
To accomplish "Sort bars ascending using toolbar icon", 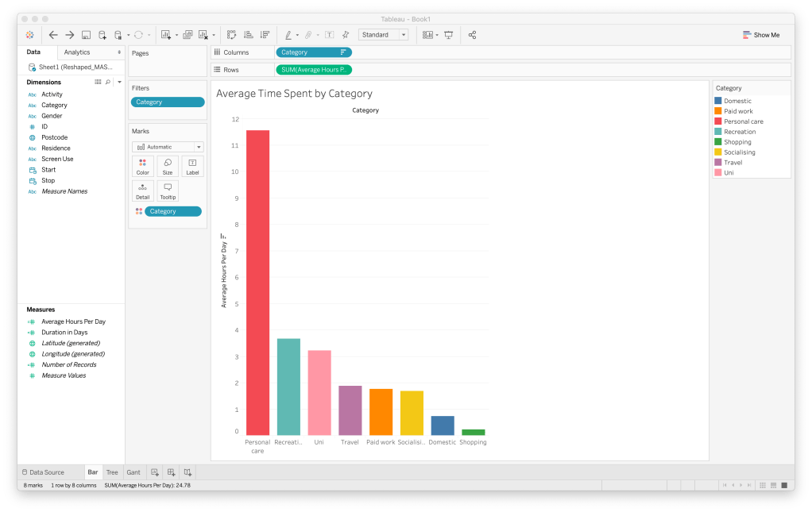I will (248, 35).
